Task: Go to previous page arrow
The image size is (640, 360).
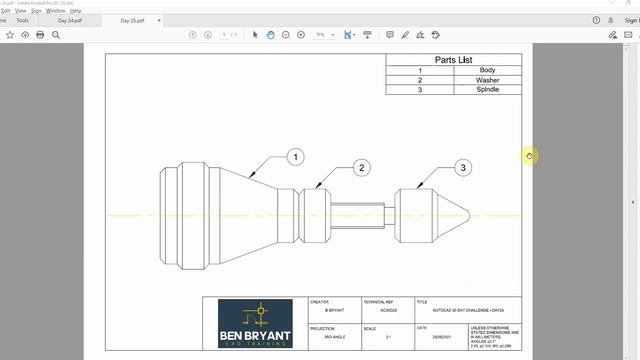Action: [193, 35]
